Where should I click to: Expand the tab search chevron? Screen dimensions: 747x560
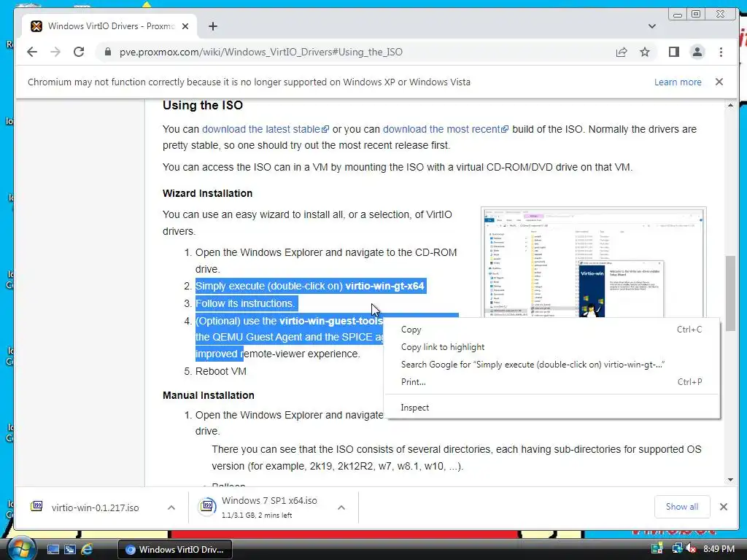pyautogui.click(x=651, y=26)
